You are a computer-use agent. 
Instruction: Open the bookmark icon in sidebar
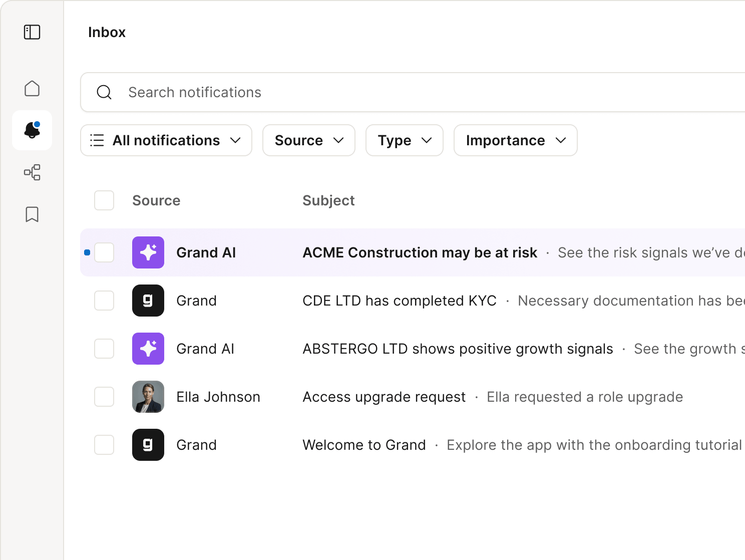click(x=32, y=214)
